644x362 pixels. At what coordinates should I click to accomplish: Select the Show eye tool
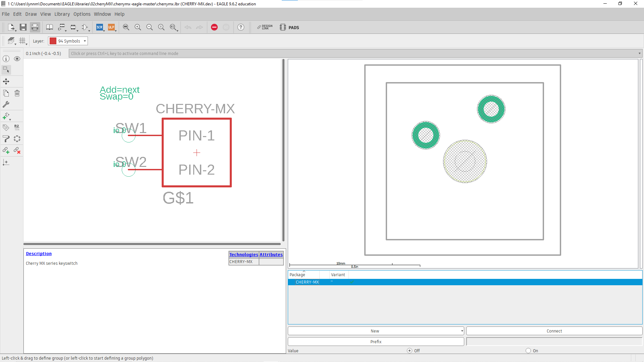pyautogui.click(x=17, y=59)
